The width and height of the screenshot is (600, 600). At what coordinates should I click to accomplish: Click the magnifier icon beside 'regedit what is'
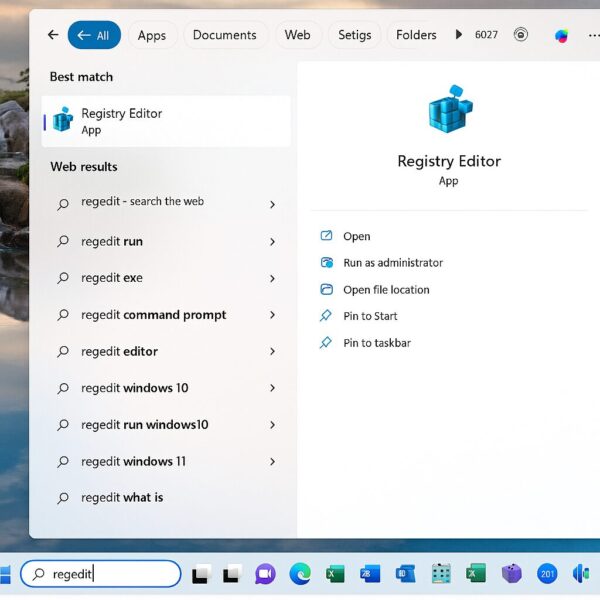[x=63, y=497]
